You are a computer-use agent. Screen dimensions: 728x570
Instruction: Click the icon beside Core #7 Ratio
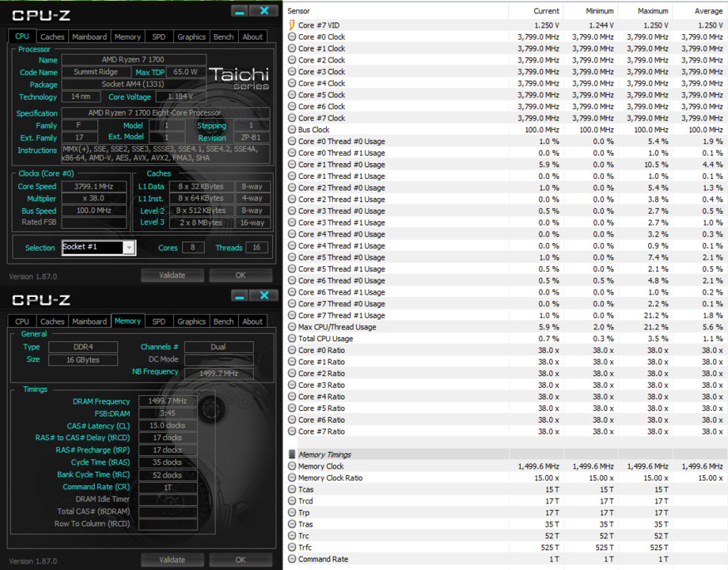coord(292,431)
